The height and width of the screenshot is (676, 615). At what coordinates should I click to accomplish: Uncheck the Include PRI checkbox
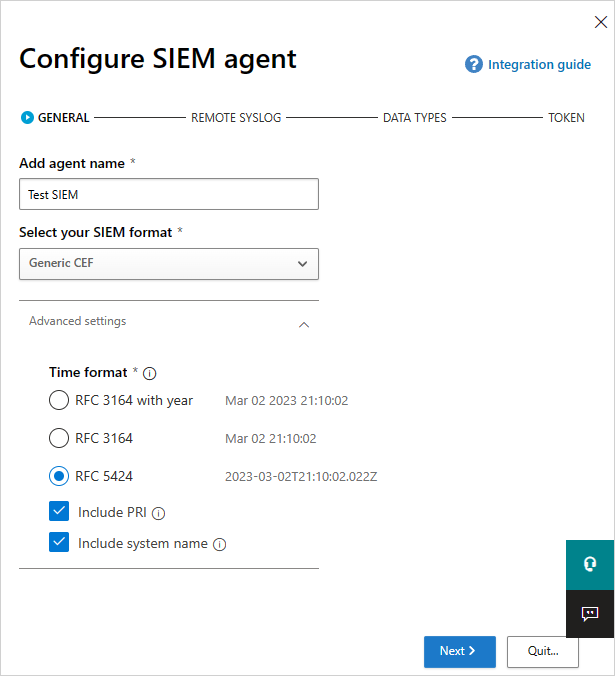(x=59, y=512)
